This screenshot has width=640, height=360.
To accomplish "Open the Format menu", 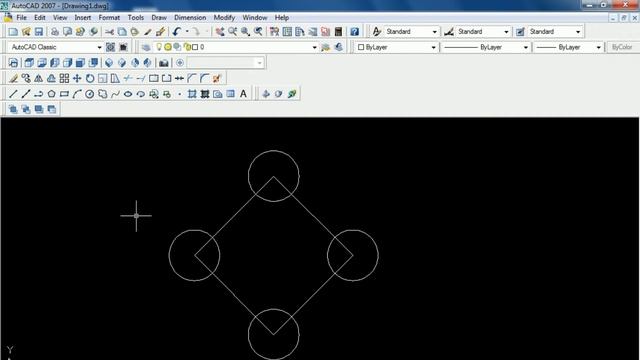I will (x=109, y=18).
